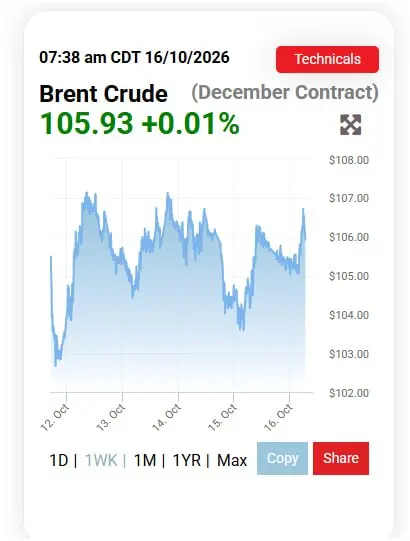Click the latest price peak on chart
410x541 pixels.
[303, 209]
